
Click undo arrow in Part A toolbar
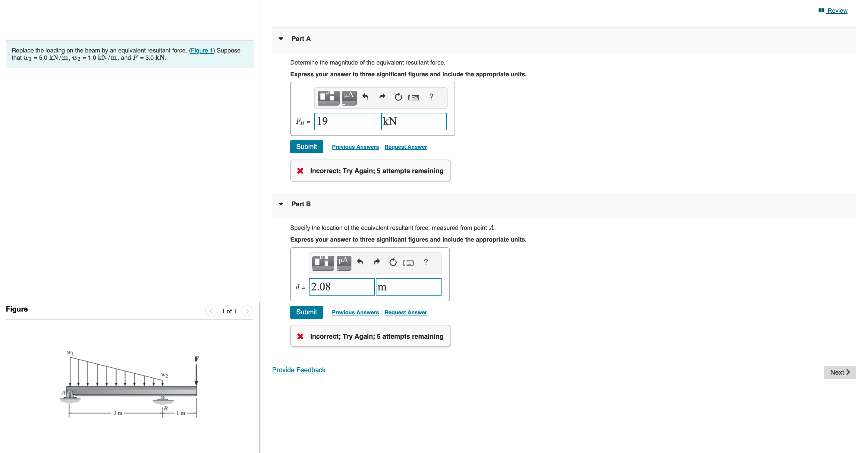pyautogui.click(x=365, y=97)
